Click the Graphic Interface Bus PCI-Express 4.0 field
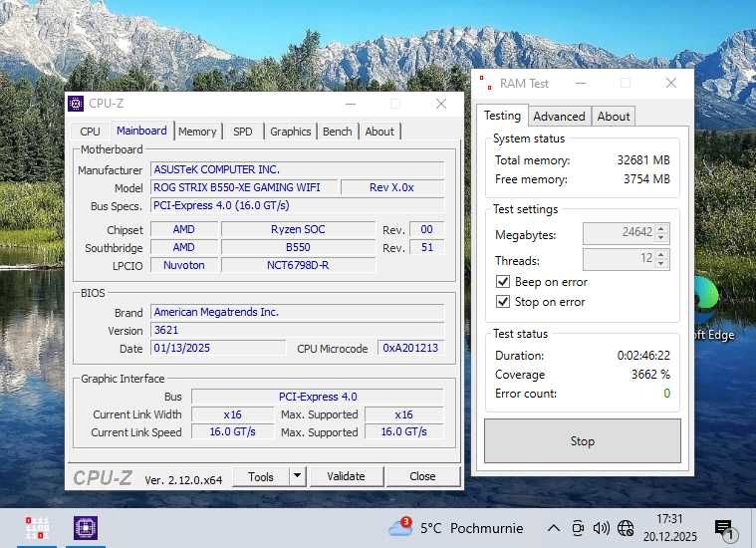 (x=318, y=397)
